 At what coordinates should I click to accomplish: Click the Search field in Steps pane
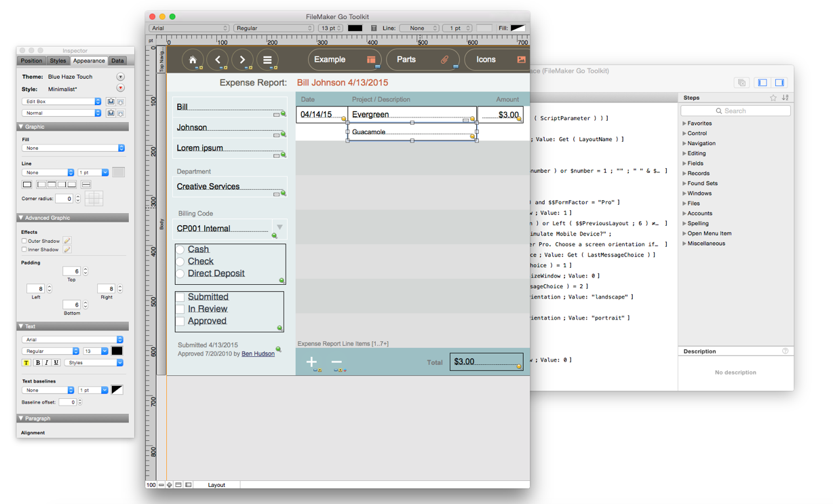736,111
